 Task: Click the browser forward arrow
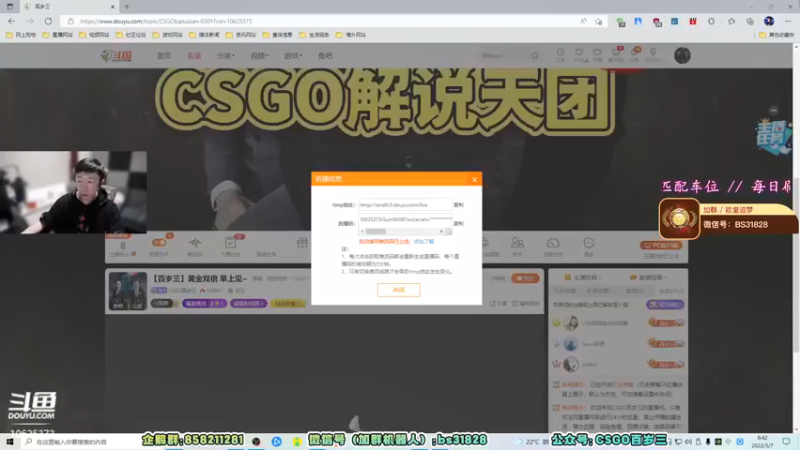point(30,21)
